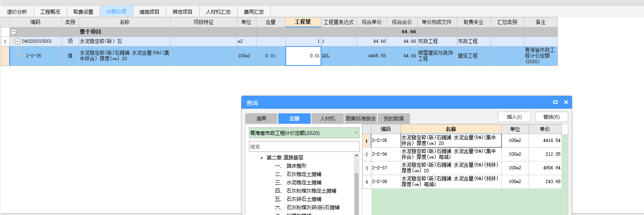Switch to 我的数据 tab
The width and height of the screenshot is (644, 215).
(x=394, y=118)
